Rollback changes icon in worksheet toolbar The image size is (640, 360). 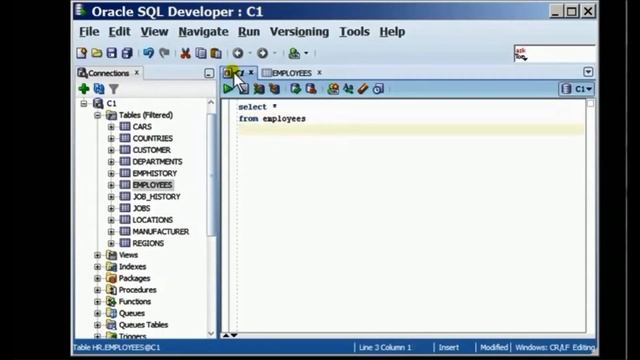[x=311, y=89]
